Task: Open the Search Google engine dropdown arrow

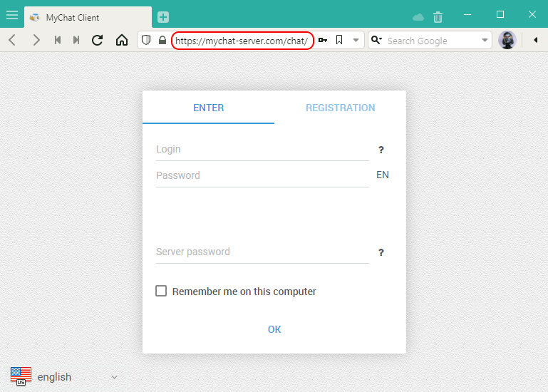Action: click(486, 41)
